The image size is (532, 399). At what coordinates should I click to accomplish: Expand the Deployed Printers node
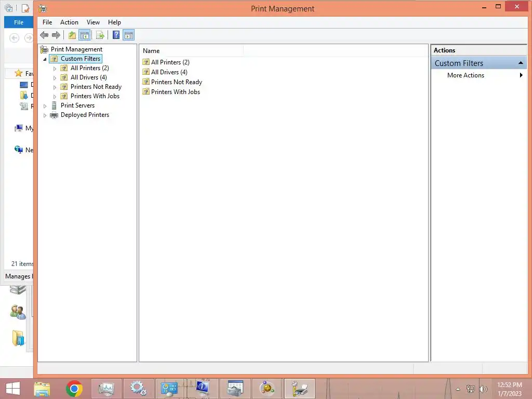point(45,115)
